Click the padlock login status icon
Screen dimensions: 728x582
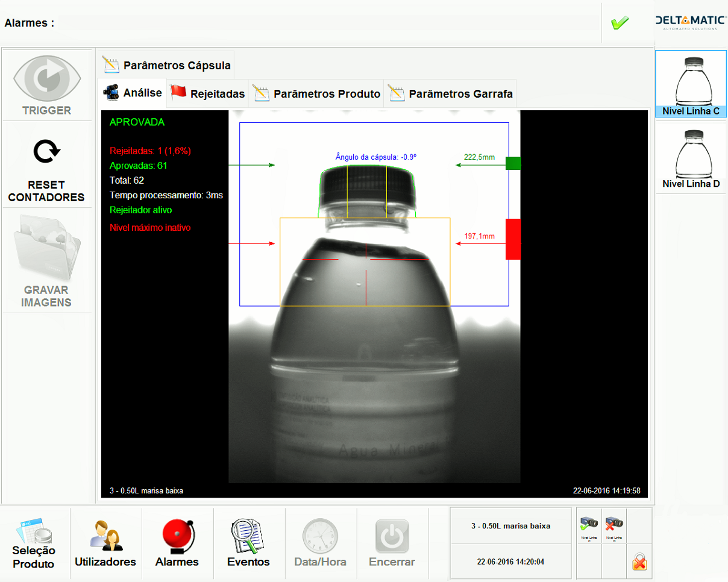[639, 563]
